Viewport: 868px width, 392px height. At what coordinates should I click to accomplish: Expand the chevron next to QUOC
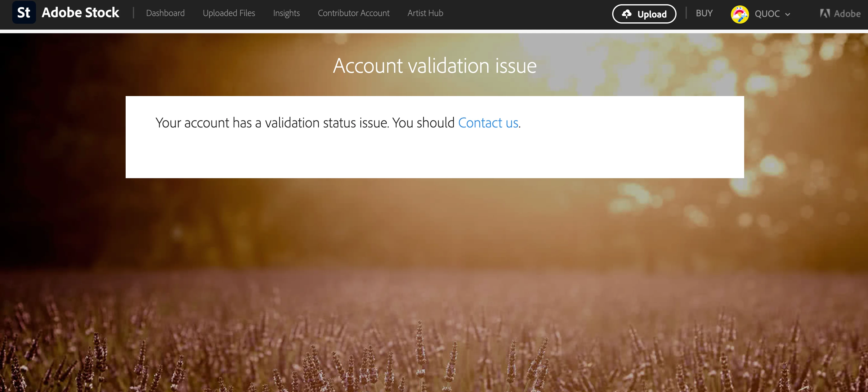click(x=787, y=14)
